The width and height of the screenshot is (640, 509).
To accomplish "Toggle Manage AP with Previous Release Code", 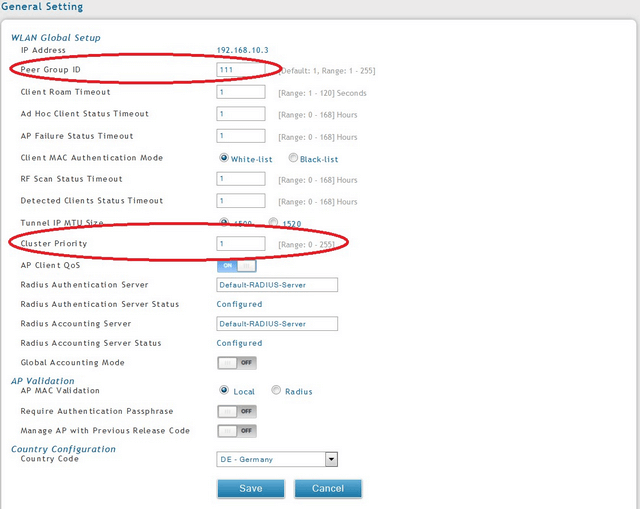I will [236, 431].
